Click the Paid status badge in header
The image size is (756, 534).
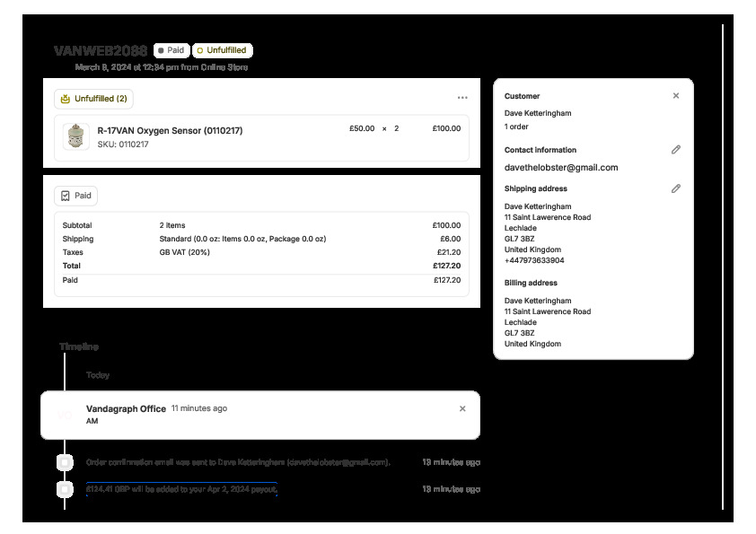point(171,51)
